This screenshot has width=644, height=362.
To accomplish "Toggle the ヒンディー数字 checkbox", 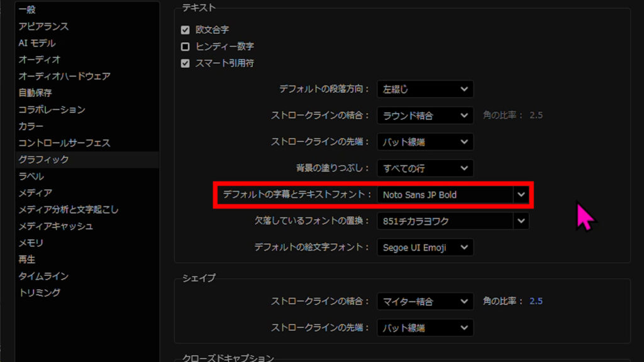I will click(185, 47).
